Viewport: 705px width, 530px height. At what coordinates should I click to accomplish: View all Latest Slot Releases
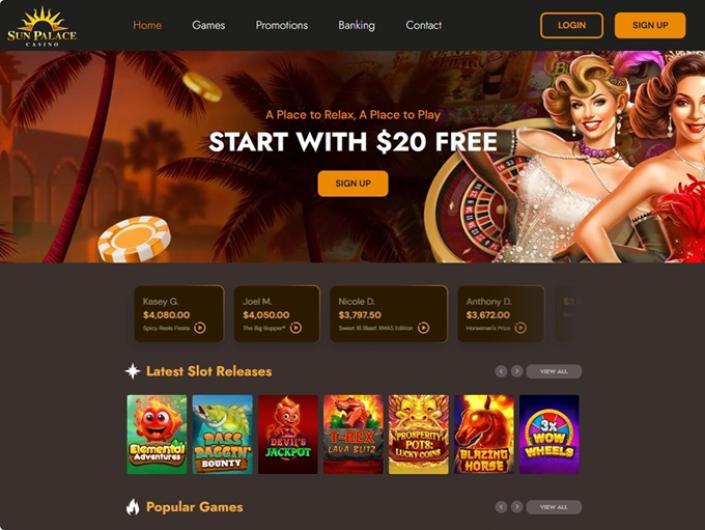[554, 371]
